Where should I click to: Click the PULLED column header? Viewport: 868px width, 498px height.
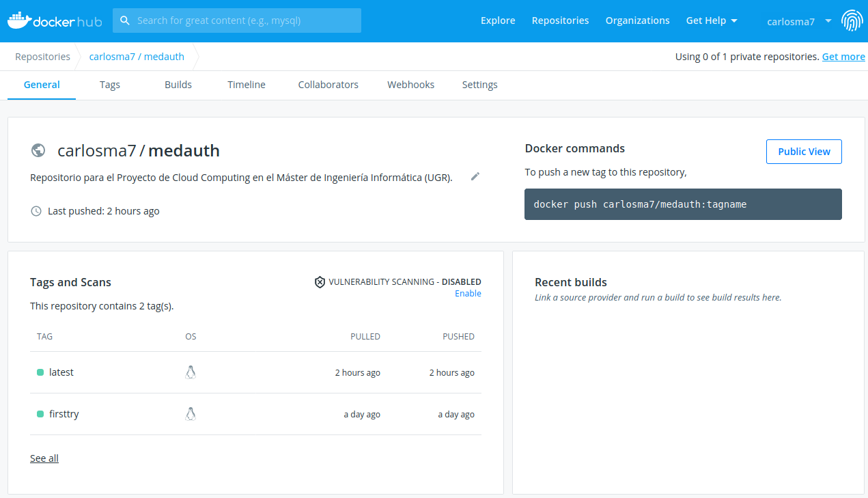point(365,337)
